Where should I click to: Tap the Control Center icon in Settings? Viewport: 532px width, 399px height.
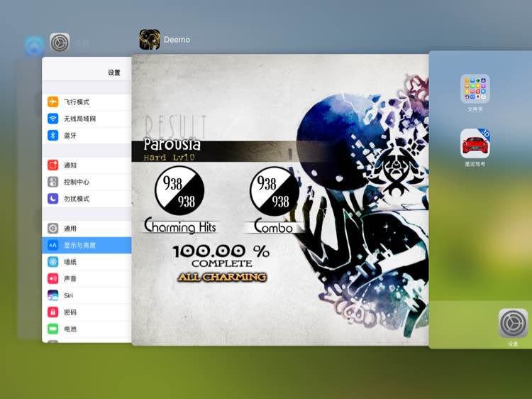(53, 182)
